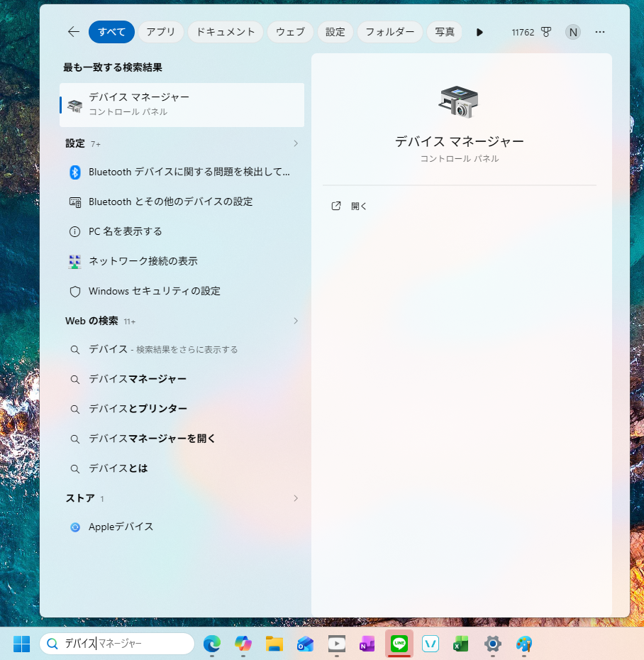Click 開く to open Device Manager
This screenshot has width=644, height=660.
tap(359, 206)
